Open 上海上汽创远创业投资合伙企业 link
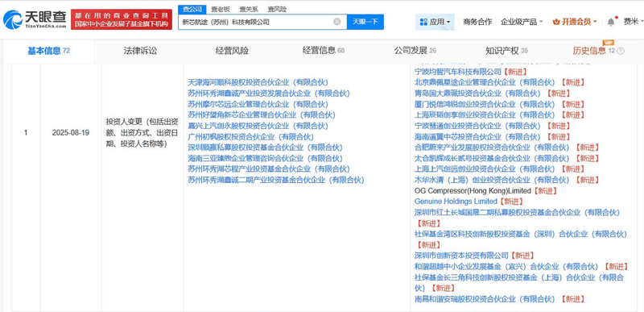 point(485,169)
